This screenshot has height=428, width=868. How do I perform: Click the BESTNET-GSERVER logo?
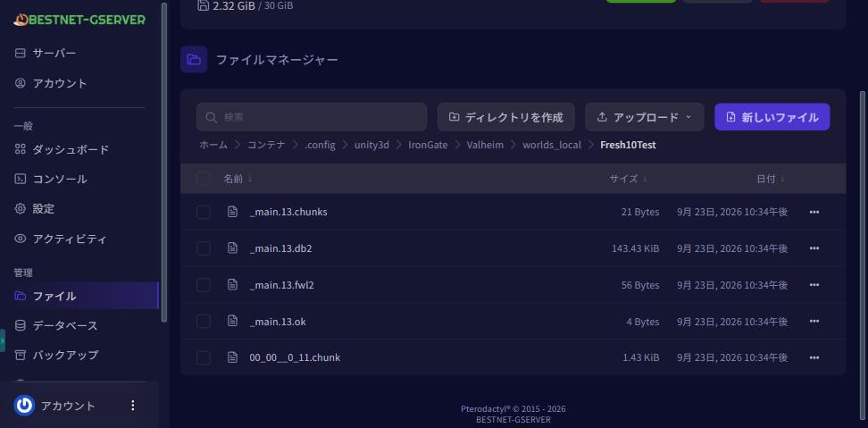pos(79,20)
